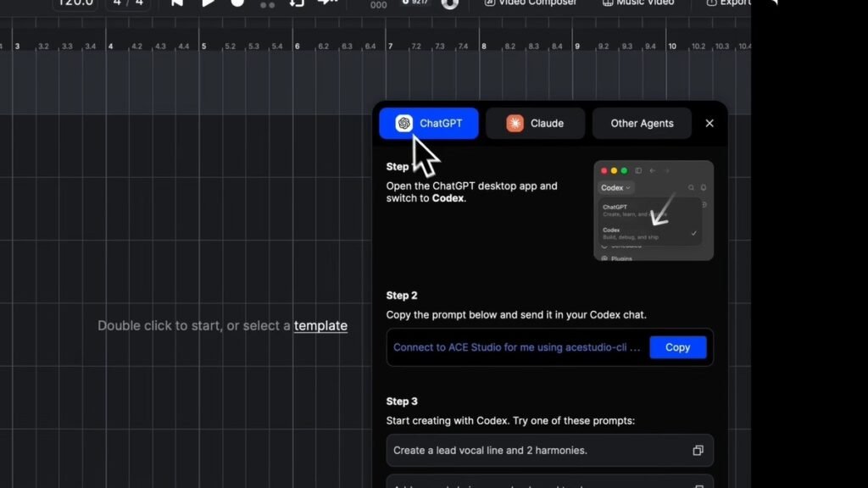The height and width of the screenshot is (488, 868).
Task: Set playhead at beat 9.4 marker
Action: pyautogui.click(x=650, y=47)
